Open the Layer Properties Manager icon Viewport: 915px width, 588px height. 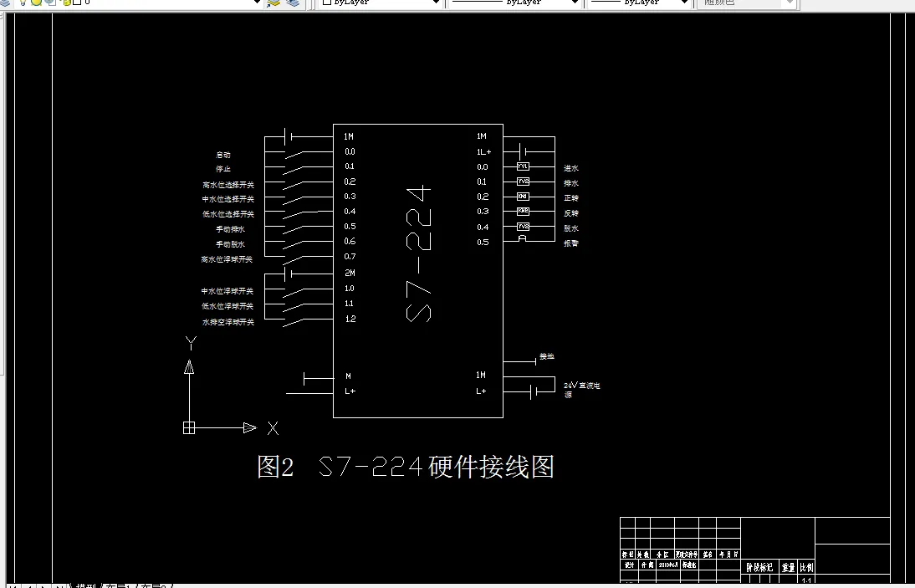pyautogui.click(x=5, y=3)
